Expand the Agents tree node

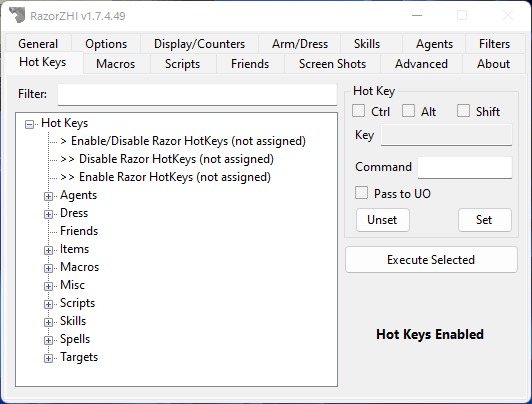(x=48, y=196)
